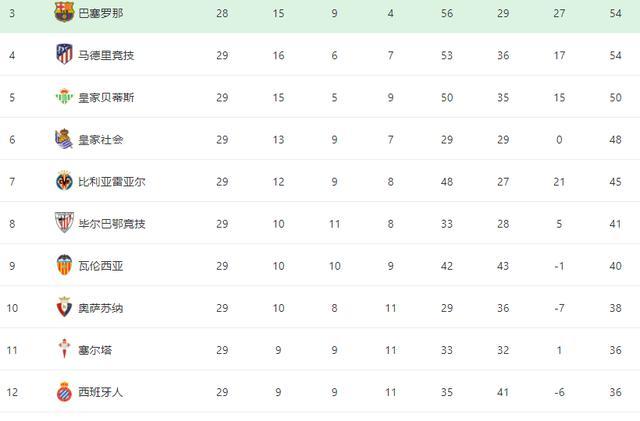The height and width of the screenshot is (421, 640).
Task: Click the Real Sociedad club crest
Action: [64, 139]
